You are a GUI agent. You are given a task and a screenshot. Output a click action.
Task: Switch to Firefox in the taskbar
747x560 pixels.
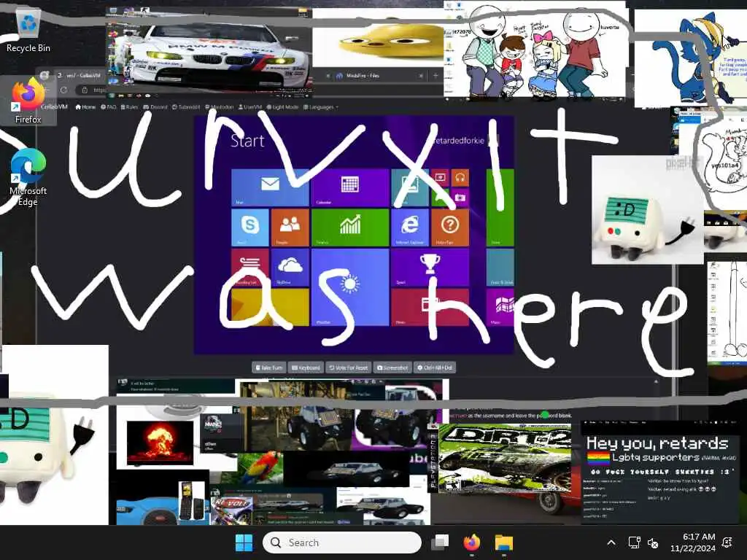coord(472,542)
